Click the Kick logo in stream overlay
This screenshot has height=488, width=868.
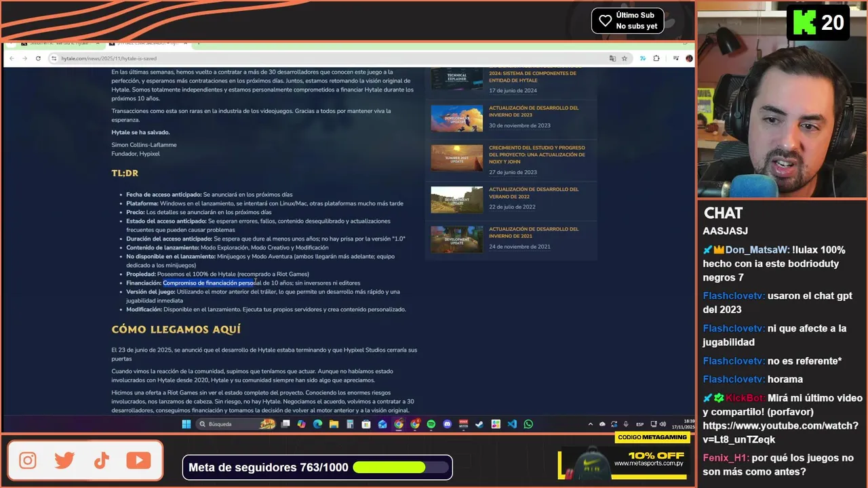[804, 23]
